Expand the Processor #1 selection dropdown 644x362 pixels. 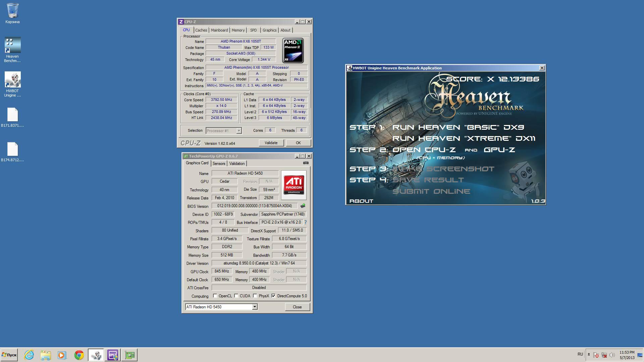[x=239, y=131]
